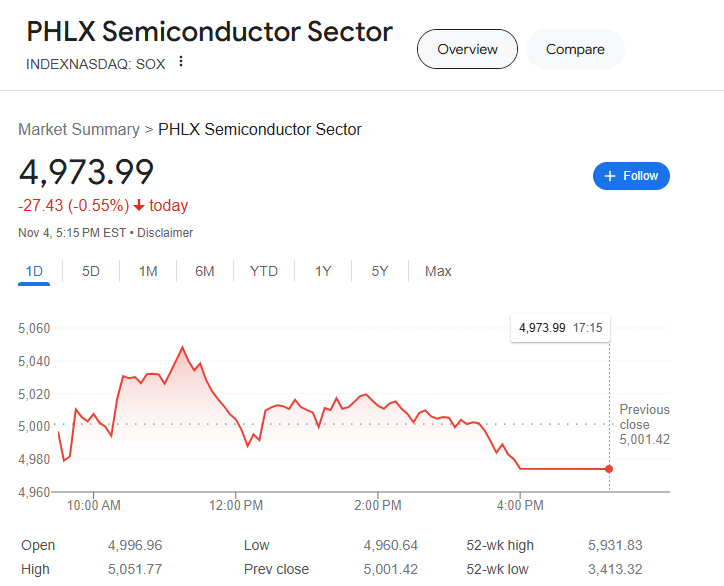Open the Market Summary breadcrumb link
Screen dimensions: 724x586
pos(78,129)
